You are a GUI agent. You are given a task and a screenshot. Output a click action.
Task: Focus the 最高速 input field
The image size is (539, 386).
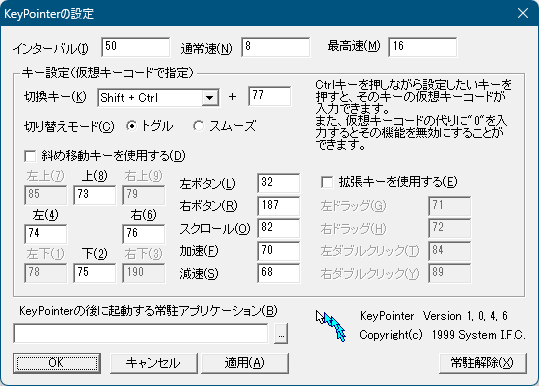point(423,47)
